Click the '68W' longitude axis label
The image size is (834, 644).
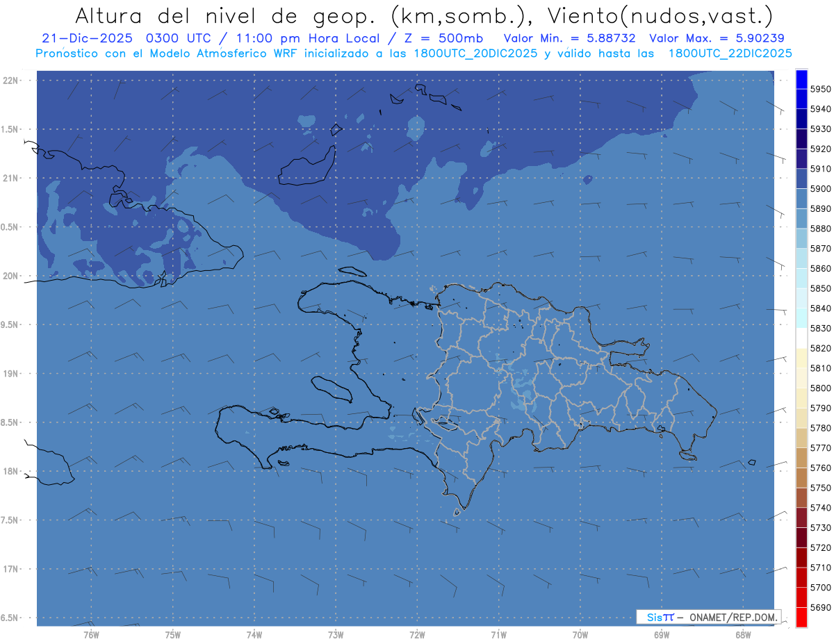click(743, 634)
